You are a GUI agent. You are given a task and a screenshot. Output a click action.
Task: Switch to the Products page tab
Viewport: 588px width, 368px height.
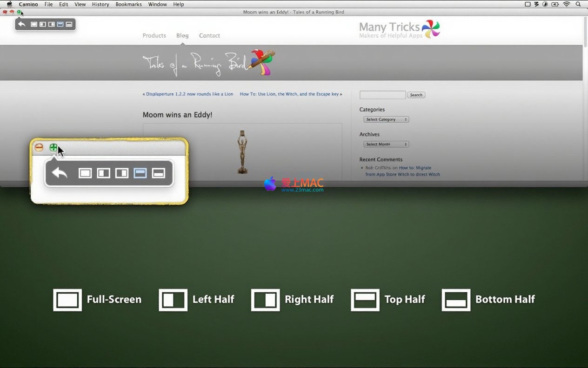click(154, 35)
